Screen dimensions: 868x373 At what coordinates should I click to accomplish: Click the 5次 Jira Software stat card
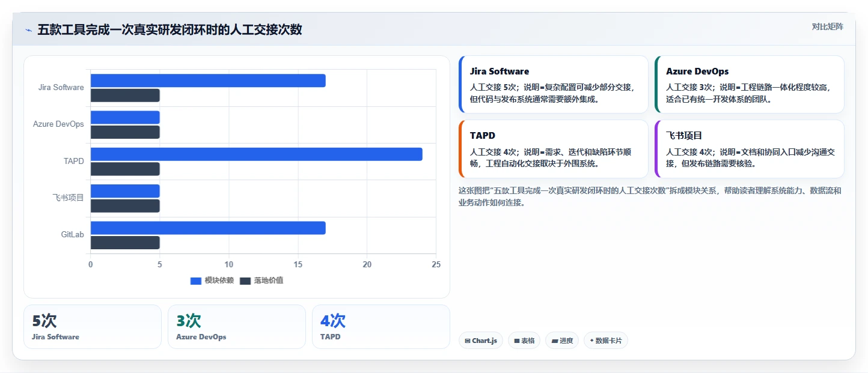click(93, 327)
